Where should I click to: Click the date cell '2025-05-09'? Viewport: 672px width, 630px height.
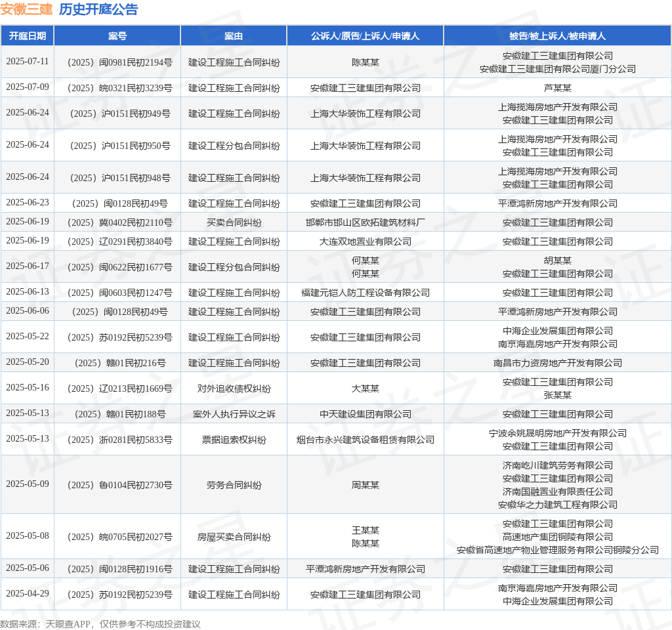tap(28, 484)
